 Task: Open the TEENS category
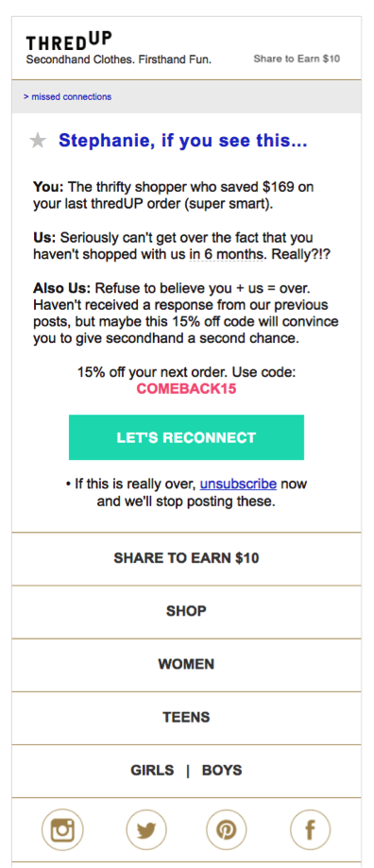[x=186, y=718]
